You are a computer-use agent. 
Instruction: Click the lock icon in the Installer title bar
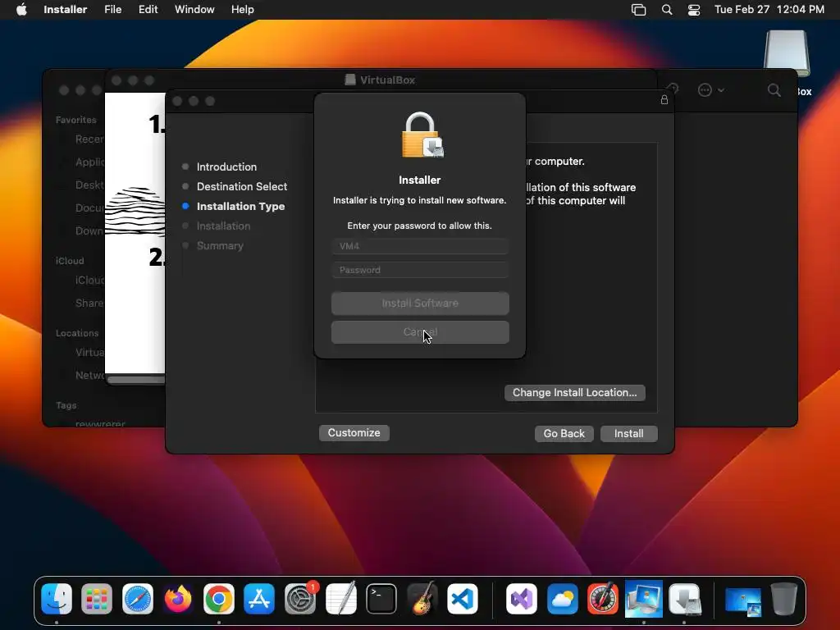click(664, 99)
